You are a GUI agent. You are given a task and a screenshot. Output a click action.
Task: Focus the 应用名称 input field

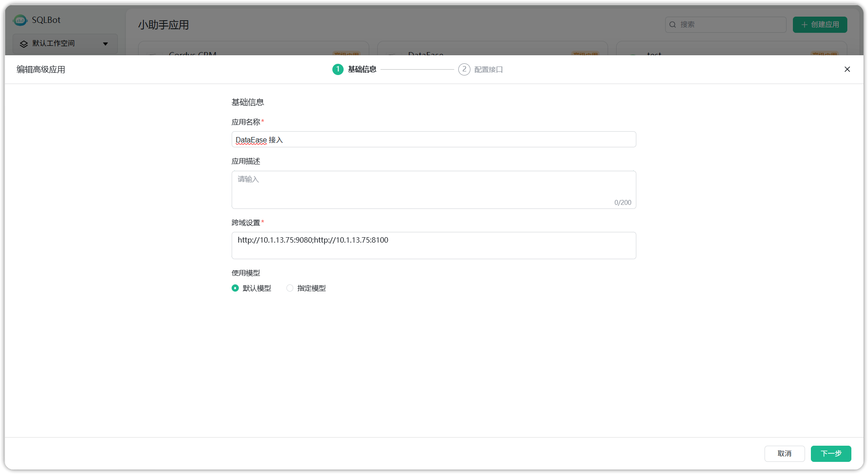pyautogui.click(x=434, y=139)
